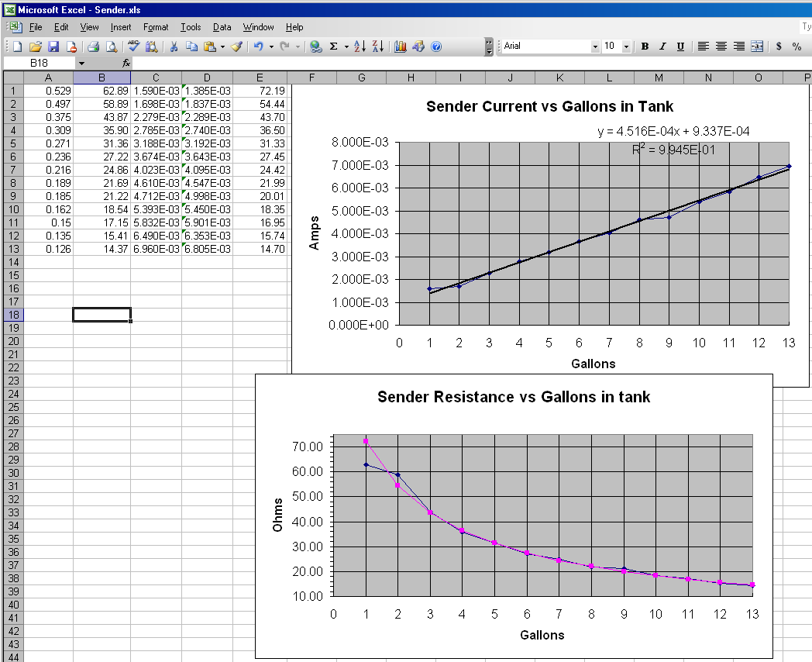Image resolution: width=812 pixels, height=662 pixels.
Task: Select the Sender Resistance vs Gallons chart title
Action: pyautogui.click(x=514, y=397)
